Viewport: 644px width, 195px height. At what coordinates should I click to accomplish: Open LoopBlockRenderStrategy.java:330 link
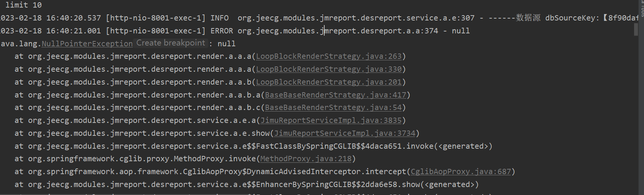pos(329,69)
